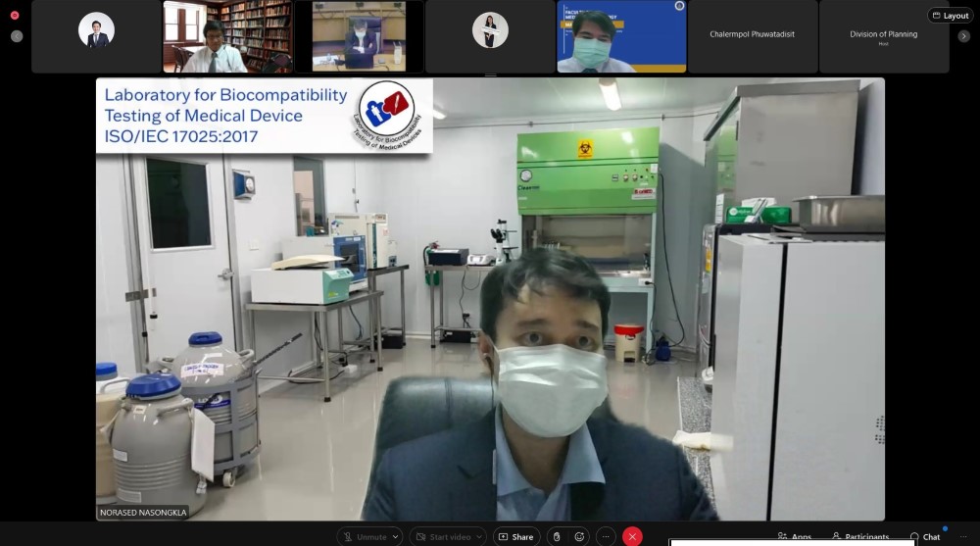
Task: Select Chalermpol Phuwatadisit's participant tile
Action: coord(753,36)
